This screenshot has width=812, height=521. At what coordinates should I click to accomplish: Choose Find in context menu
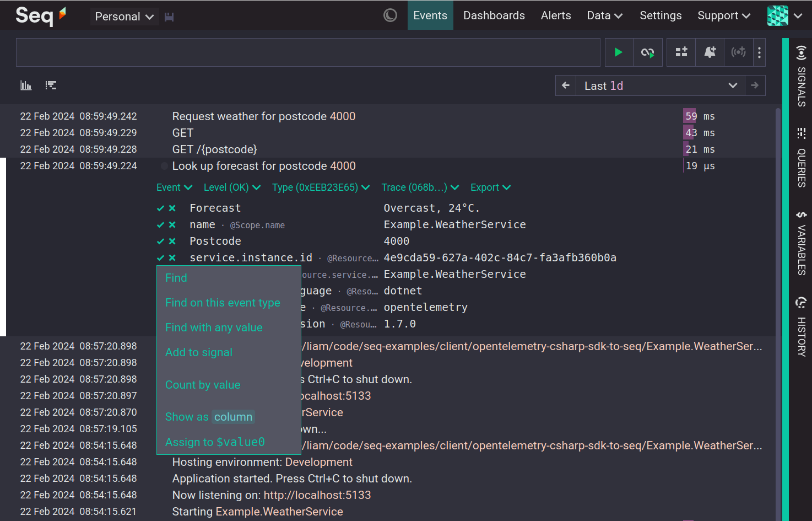click(176, 278)
